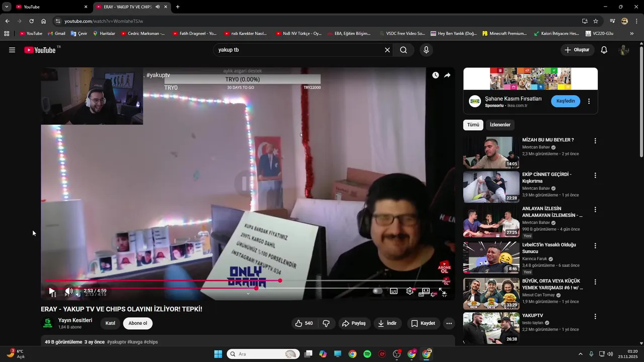644x362 pixels.
Task: Show hidden system tray icons
Action: pyautogui.click(x=580, y=354)
